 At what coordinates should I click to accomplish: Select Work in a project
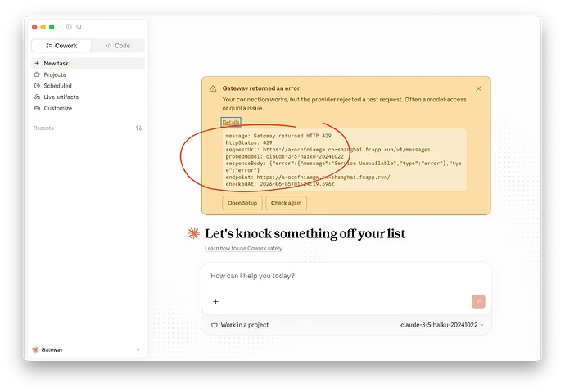tap(240, 325)
